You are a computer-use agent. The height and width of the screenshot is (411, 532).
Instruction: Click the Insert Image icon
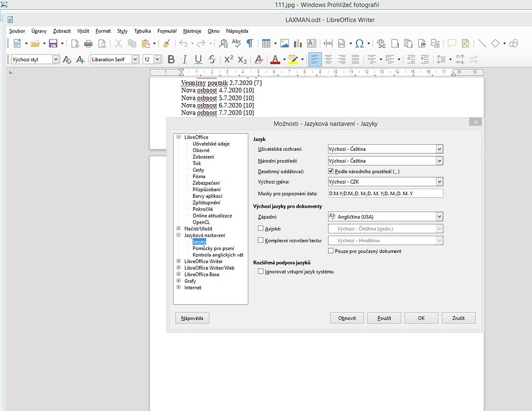(x=285, y=43)
